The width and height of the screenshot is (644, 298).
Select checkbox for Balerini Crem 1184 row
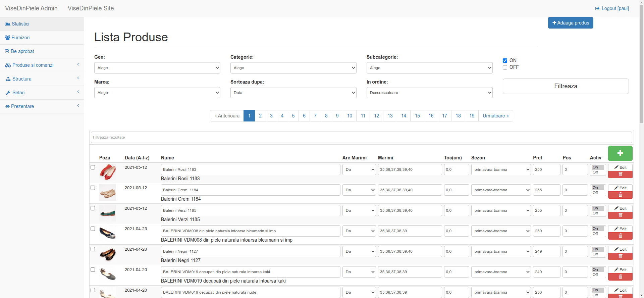[93, 188]
